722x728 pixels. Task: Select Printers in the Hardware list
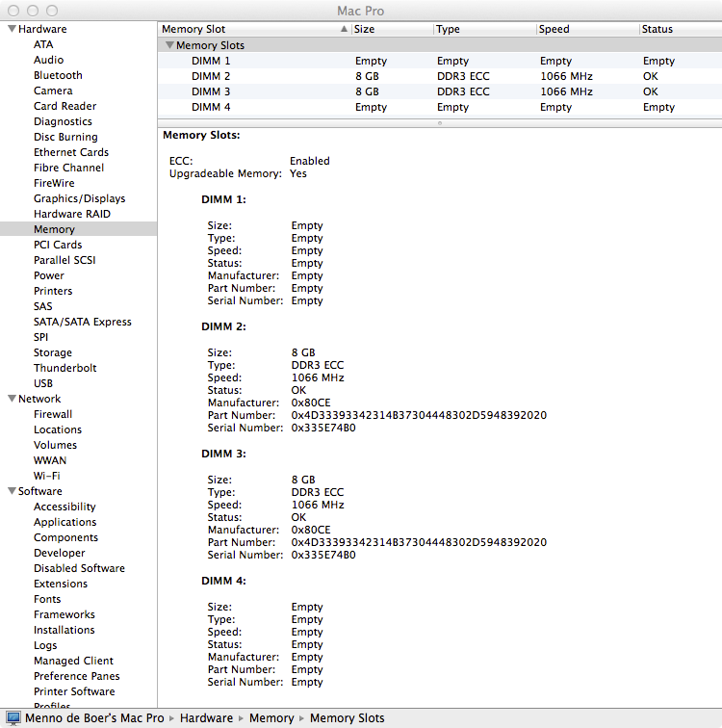click(x=53, y=291)
